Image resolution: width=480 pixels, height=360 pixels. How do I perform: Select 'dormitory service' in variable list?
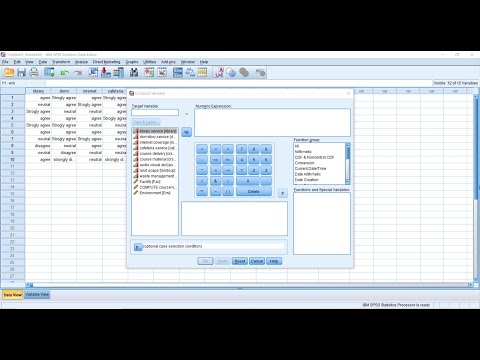(x=155, y=137)
